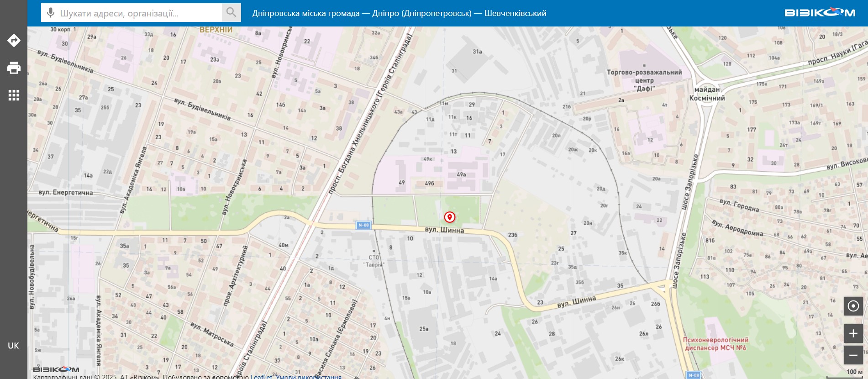Click the voice search microphone icon
Image resolution: width=868 pixels, height=379 pixels.
tap(51, 13)
